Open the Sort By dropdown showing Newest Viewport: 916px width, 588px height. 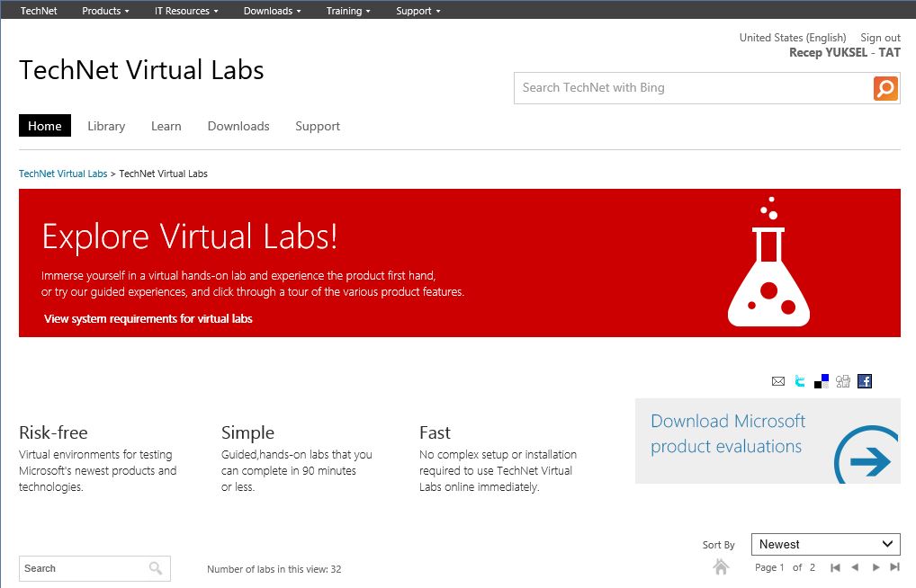[x=825, y=544]
